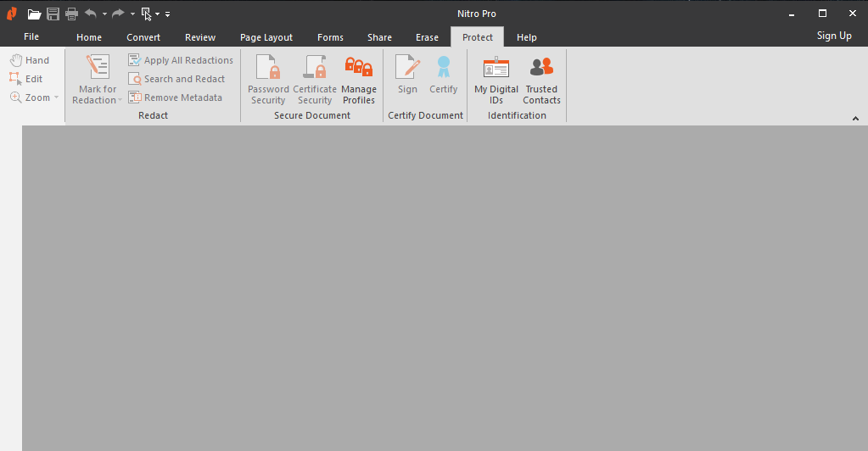Maximize the Nitro Pro window

(x=823, y=14)
